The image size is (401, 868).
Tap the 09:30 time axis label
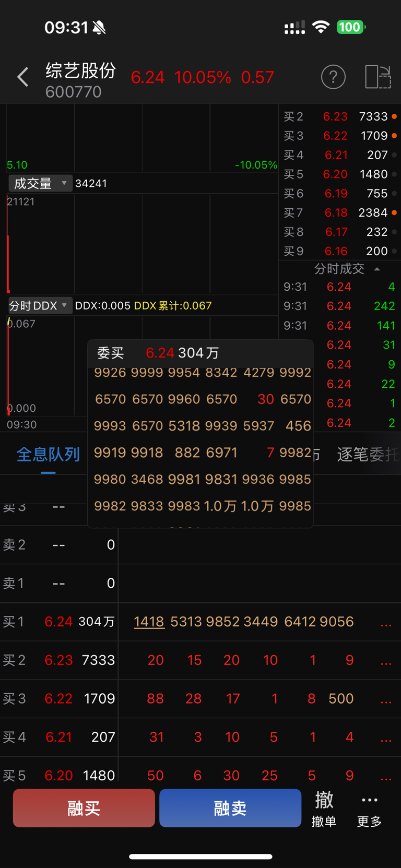[x=22, y=424]
